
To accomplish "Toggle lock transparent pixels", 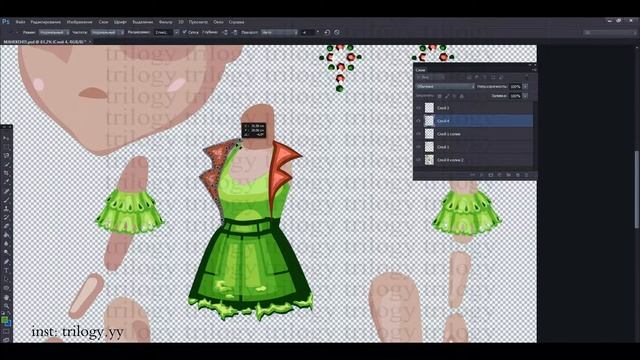I will point(440,96).
